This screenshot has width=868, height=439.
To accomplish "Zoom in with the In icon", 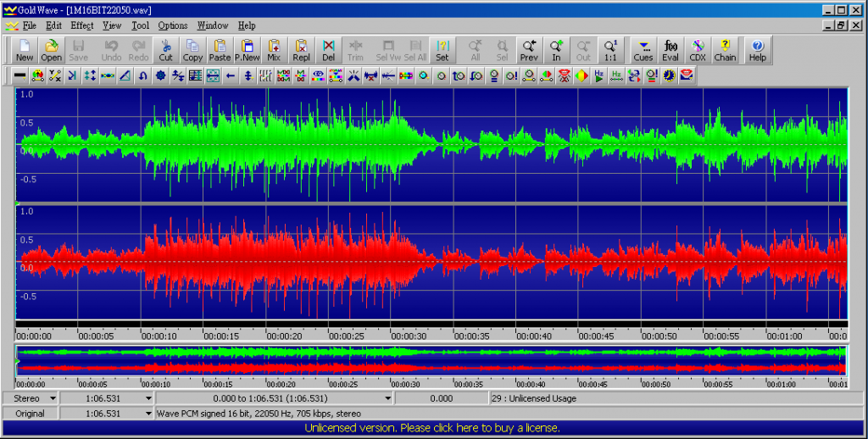I will click(556, 50).
